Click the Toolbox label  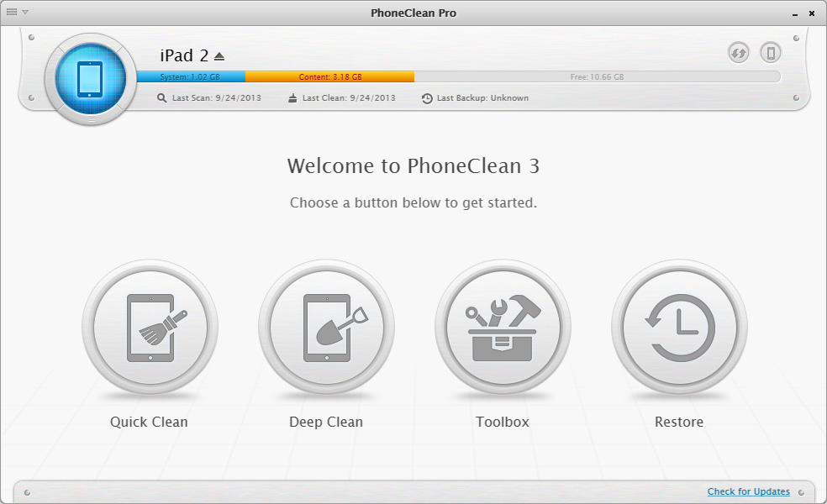coord(502,422)
